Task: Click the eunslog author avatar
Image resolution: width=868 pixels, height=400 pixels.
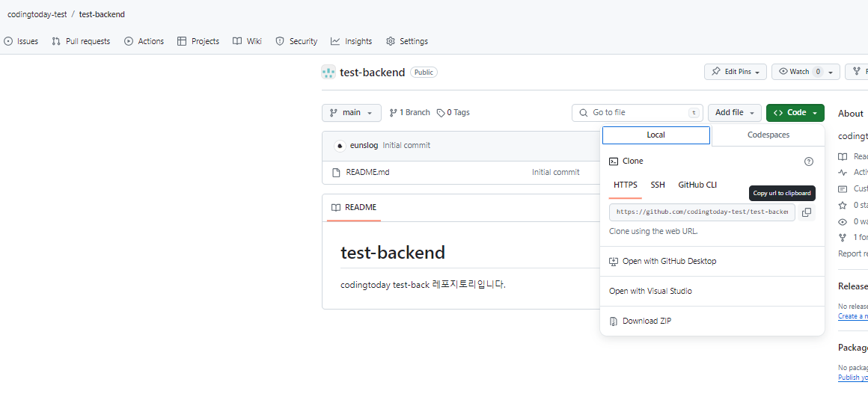Action: pyautogui.click(x=340, y=146)
